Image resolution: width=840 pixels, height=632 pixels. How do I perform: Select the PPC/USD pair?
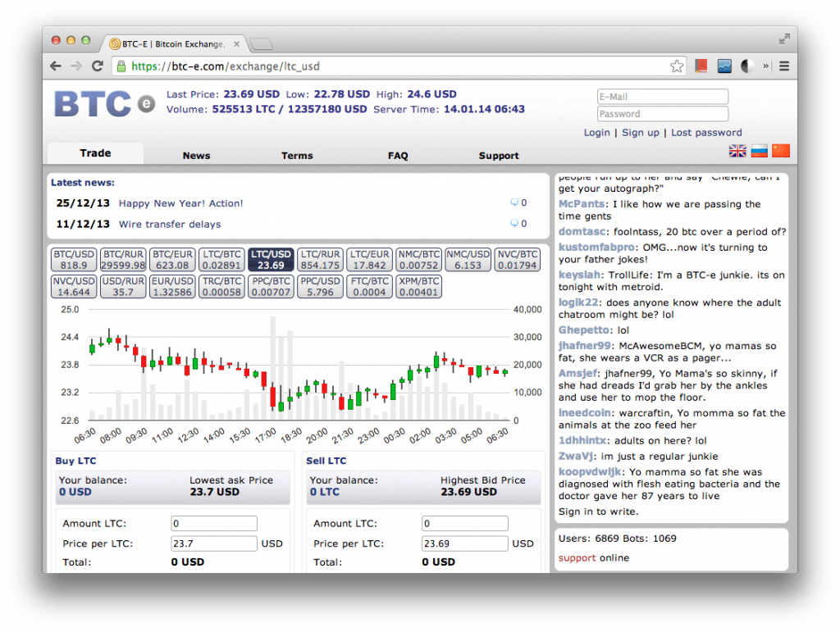tap(321, 286)
